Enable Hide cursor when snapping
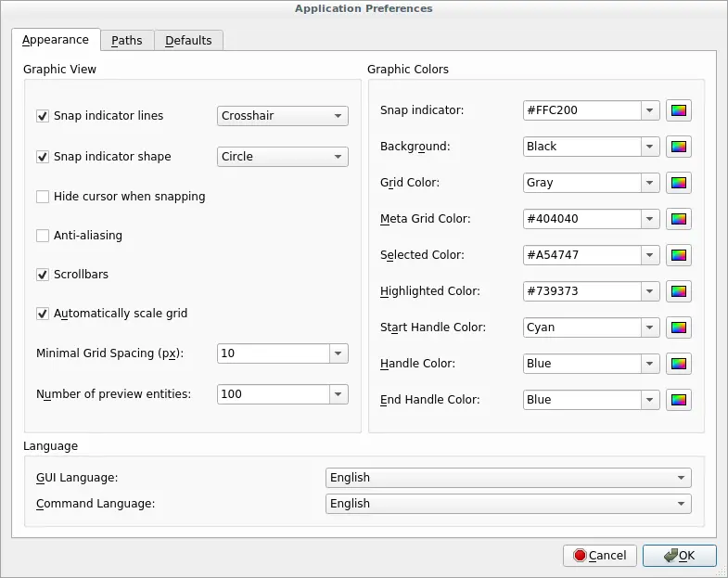728x578 pixels. (43, 197)
